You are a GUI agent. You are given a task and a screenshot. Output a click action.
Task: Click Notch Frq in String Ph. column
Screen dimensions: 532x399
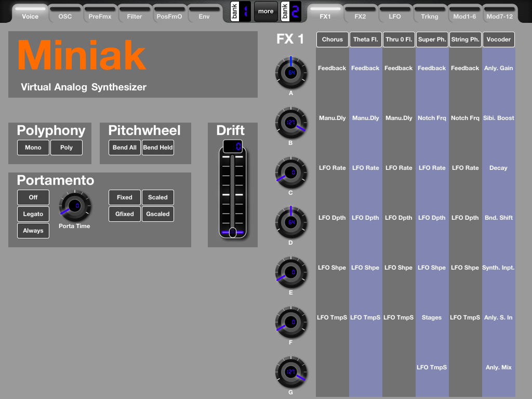[465, 118]
